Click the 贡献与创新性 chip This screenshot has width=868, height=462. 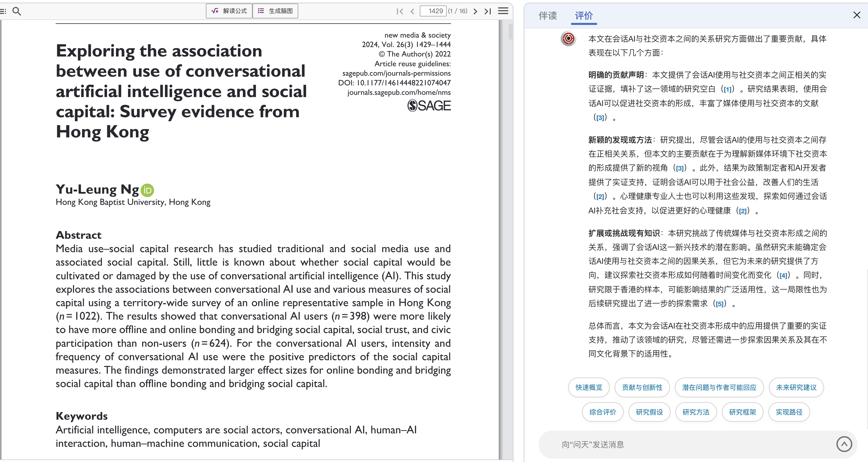coord(642,387)
